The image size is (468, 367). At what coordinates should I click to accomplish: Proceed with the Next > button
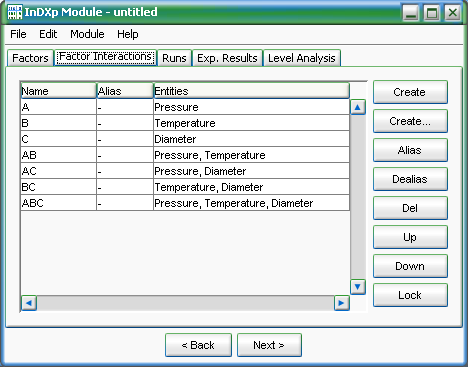(x=269, y=345)
